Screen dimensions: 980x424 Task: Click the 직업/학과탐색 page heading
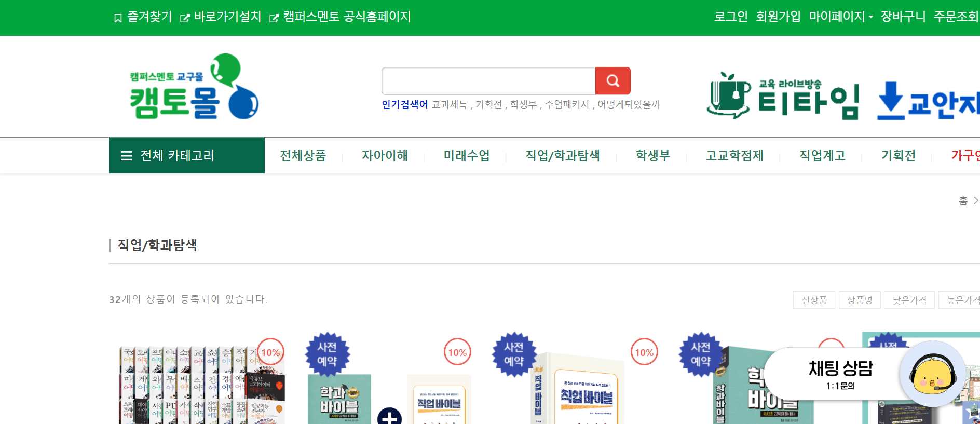157,245
